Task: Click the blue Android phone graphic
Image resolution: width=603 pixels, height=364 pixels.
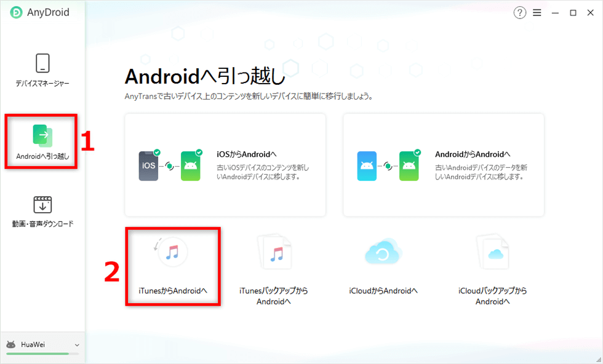Action: pyautogui.click(x=367, y=166)
